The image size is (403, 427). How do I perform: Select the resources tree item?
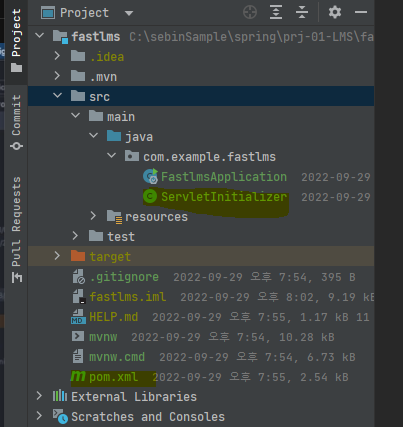click(156, 217)
